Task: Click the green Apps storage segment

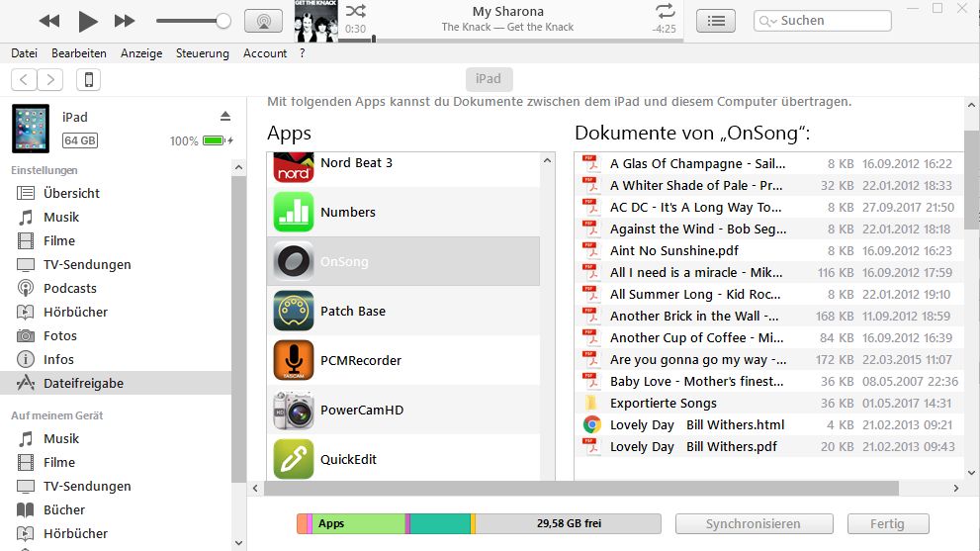Action: click(x=359, y=524)
